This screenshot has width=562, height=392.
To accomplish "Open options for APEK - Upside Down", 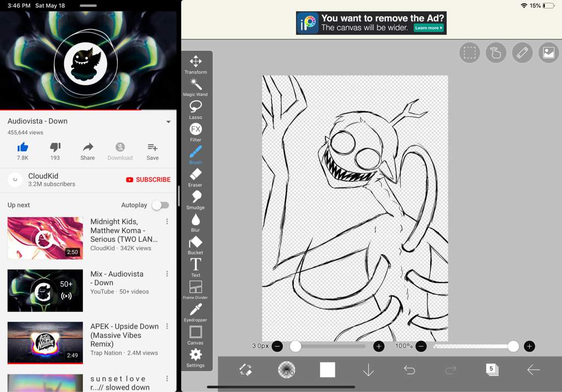I will (167, 326).
